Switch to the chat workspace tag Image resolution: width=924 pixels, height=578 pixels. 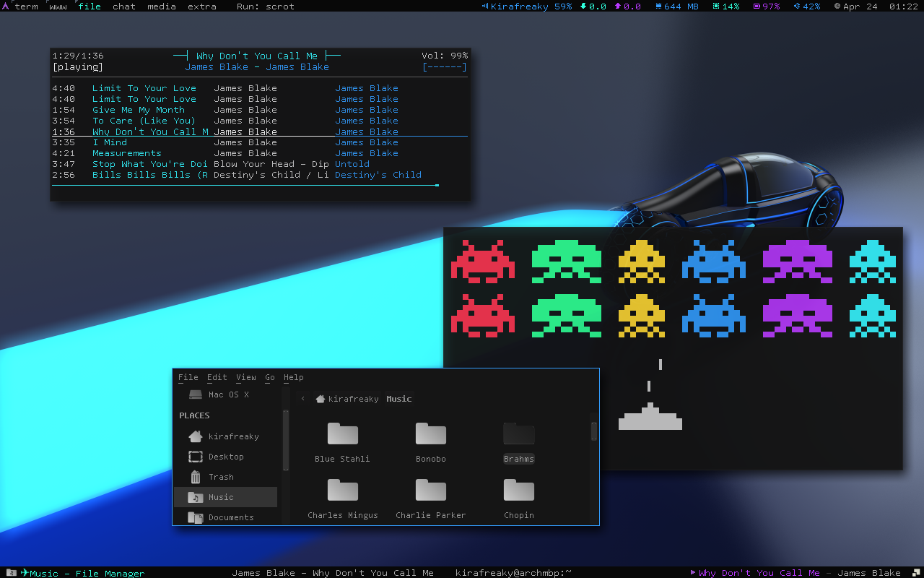point(124,7)
